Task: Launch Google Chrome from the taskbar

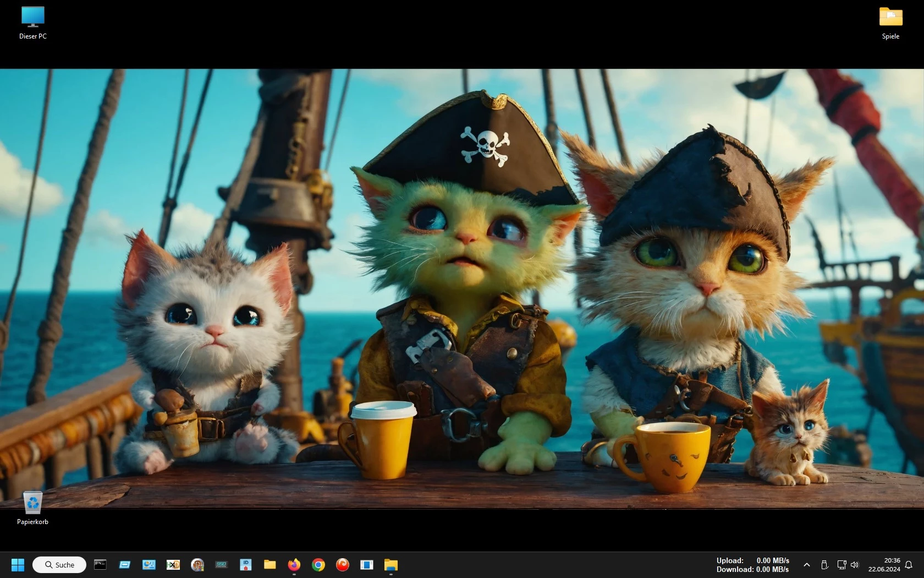Action: click(318, 564)
